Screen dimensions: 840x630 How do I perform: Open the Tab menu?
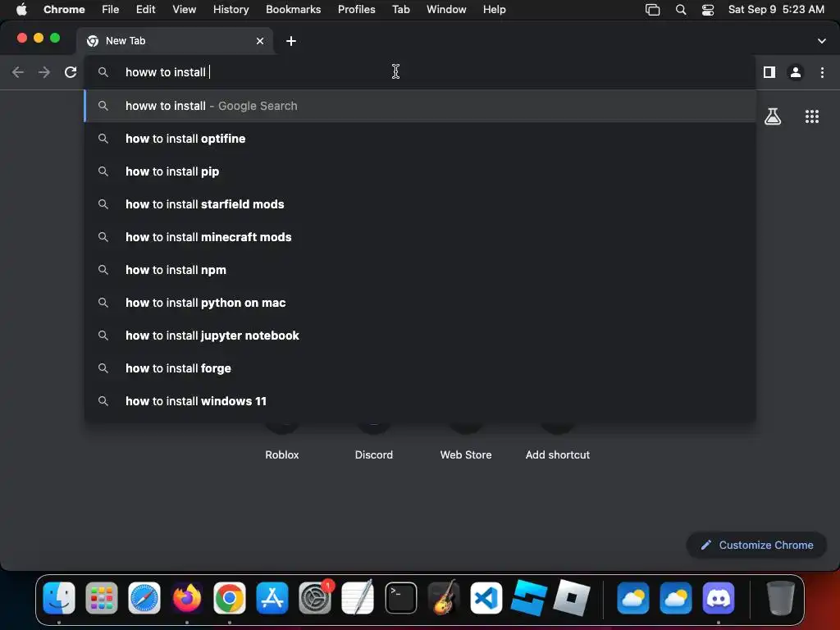[400, 10]
